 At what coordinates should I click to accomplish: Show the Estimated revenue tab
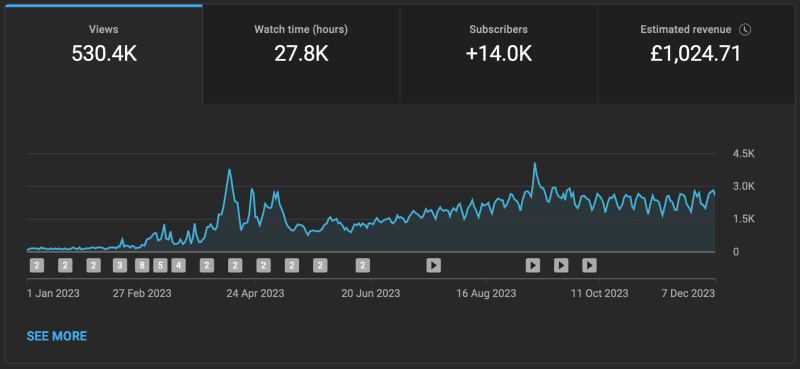tap(696, 54)
